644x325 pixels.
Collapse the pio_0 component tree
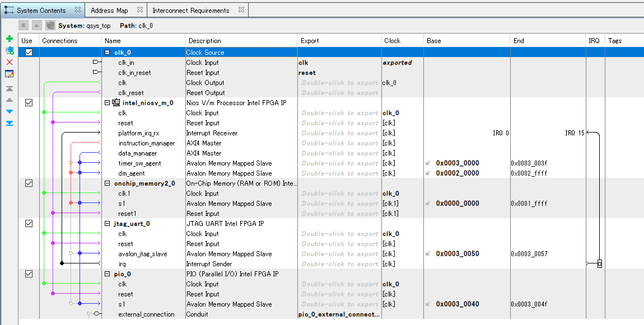click(106, 274)
